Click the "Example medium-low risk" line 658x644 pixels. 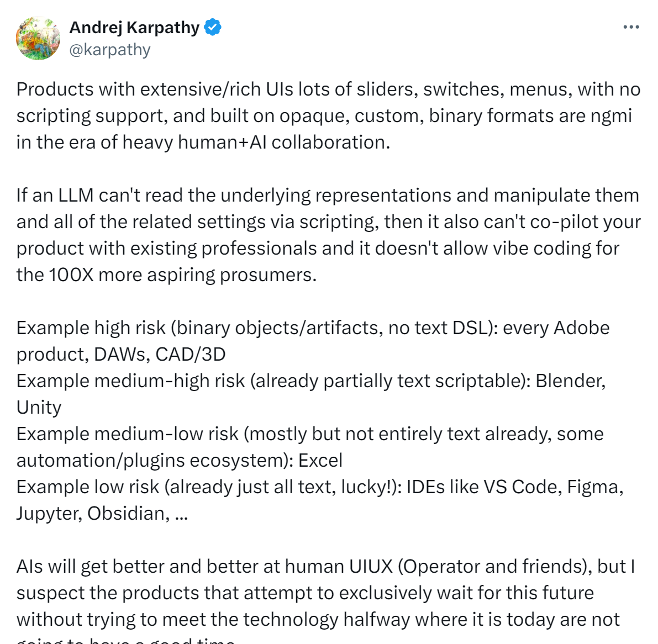(310, 447)
